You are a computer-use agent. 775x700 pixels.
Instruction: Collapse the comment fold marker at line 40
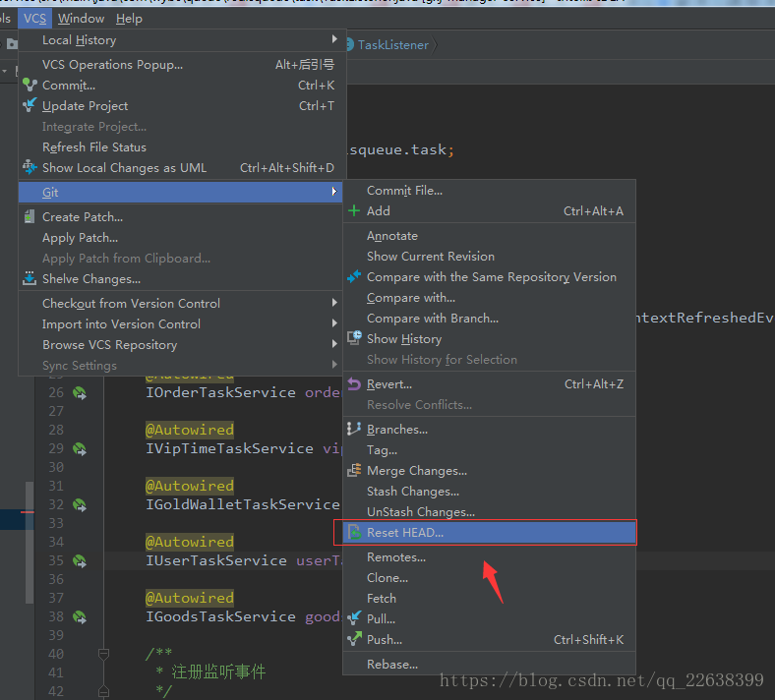pyautogui.click(x=103, y=654)
